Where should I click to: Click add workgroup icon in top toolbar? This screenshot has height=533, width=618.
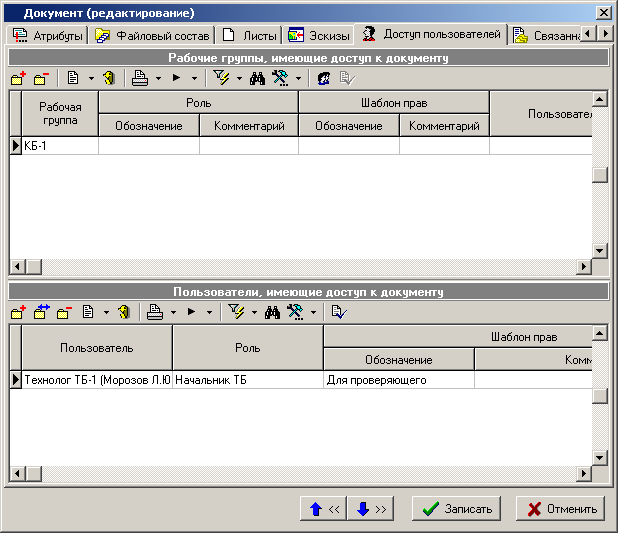click(x=18, y=78)
